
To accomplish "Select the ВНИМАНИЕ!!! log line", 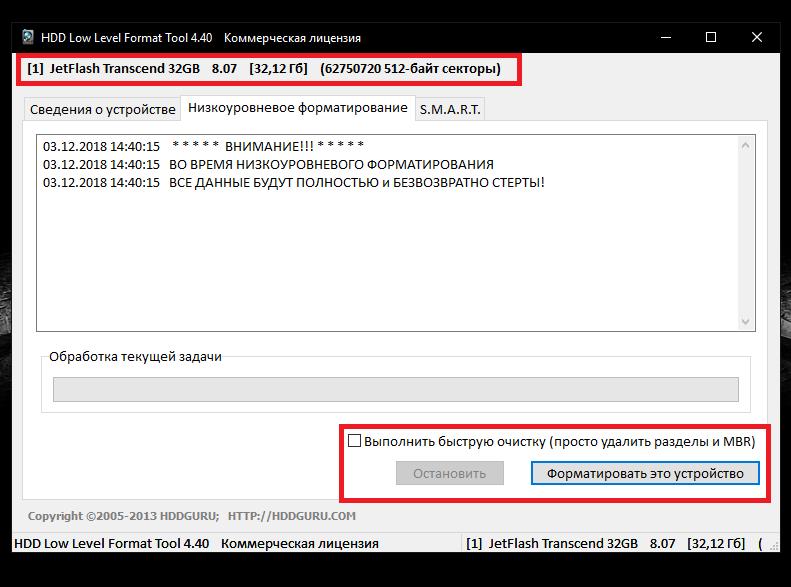I will (203, 146).
